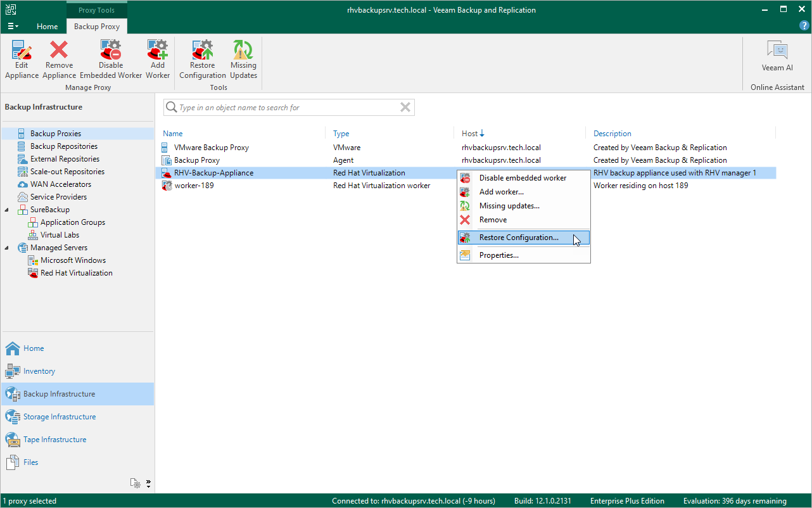Open Files navigation view

click(77, 462)
